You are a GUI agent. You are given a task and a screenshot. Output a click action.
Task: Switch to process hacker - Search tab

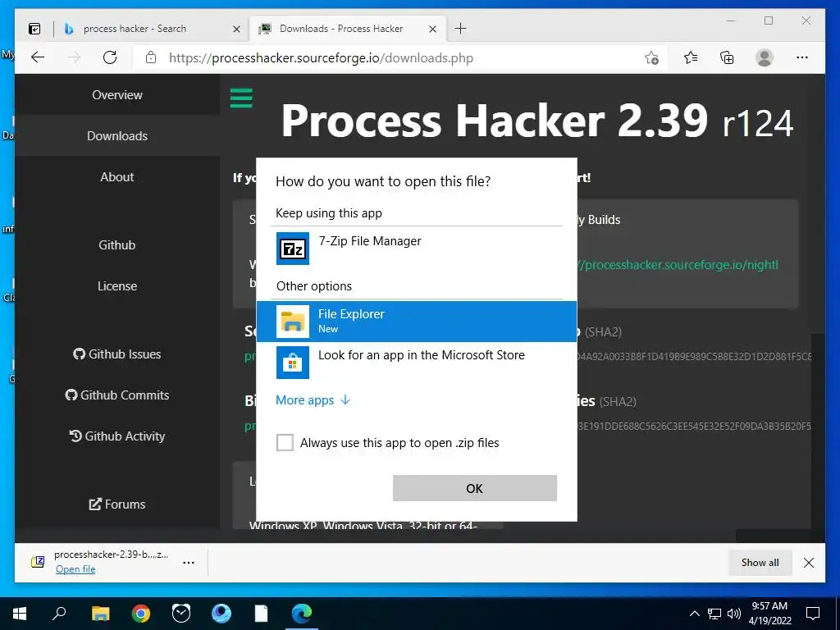151,29
